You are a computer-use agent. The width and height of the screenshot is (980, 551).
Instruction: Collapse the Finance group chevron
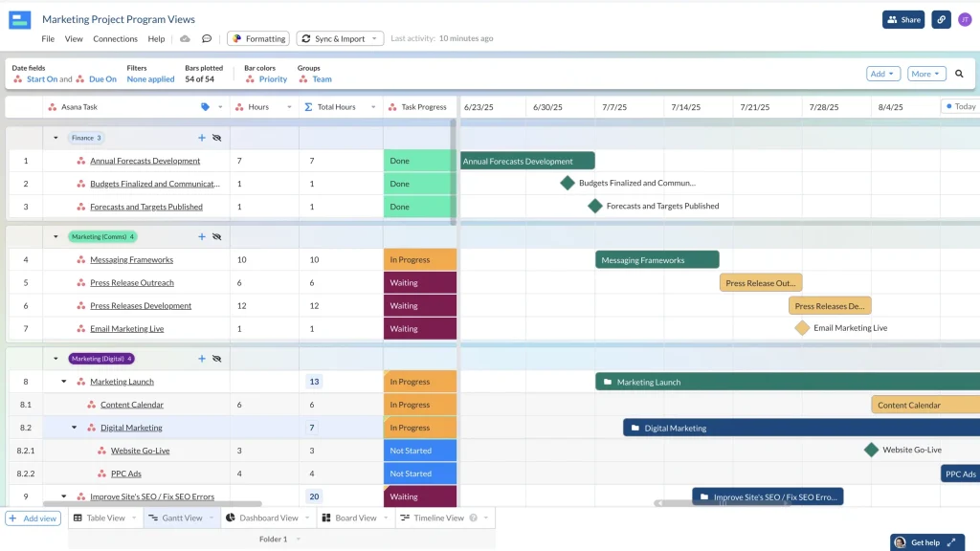56,138
